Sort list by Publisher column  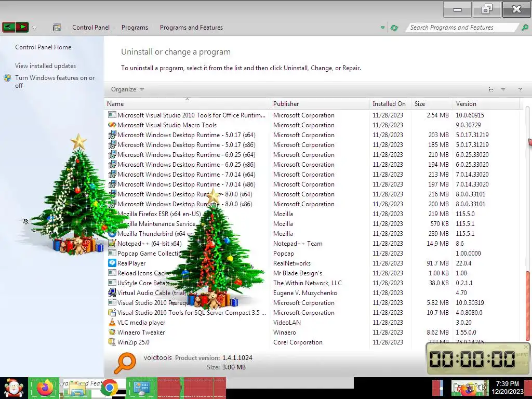tap(320, 104)
